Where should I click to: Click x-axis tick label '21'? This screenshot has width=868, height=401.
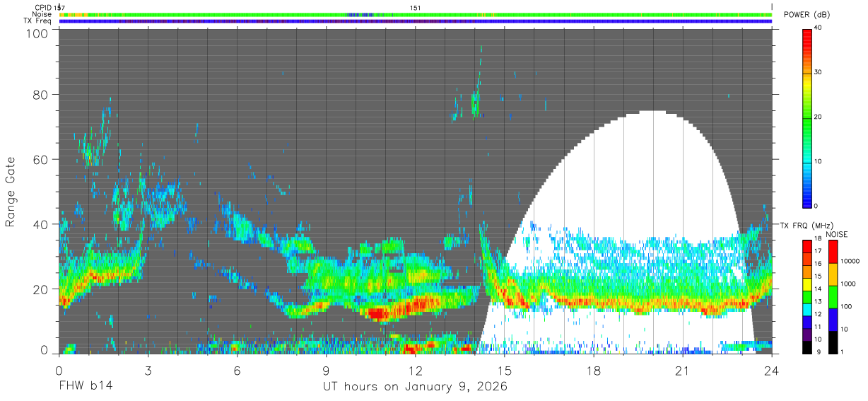[x=683, y=371]
